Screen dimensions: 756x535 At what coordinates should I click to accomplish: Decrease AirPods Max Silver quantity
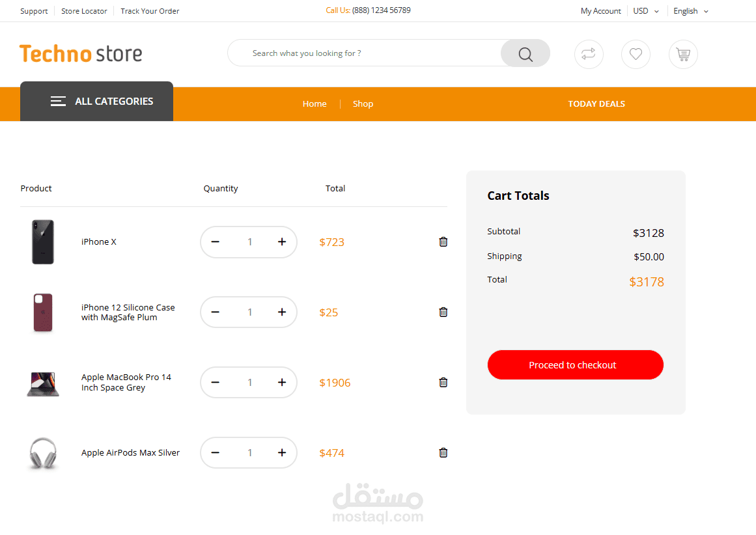[215, 452]
